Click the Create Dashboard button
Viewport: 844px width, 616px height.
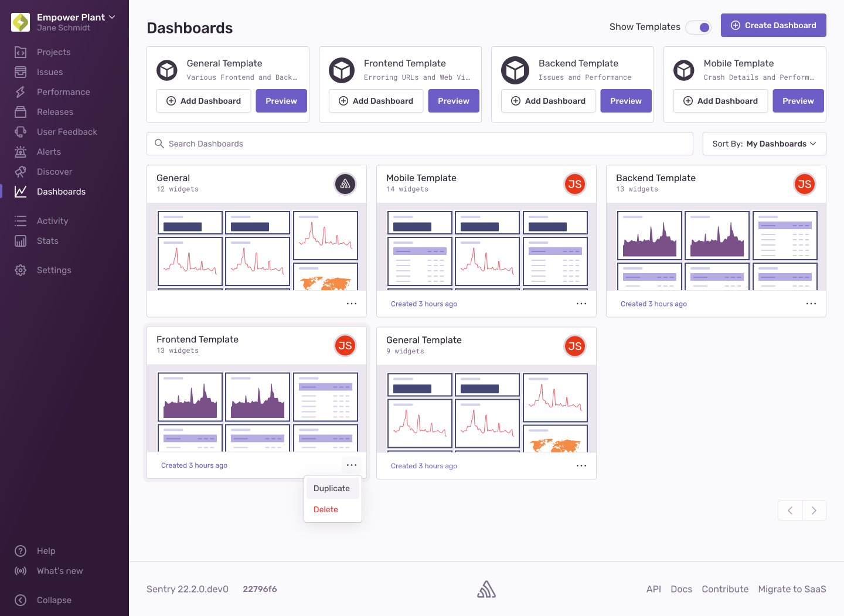point(773,25)
